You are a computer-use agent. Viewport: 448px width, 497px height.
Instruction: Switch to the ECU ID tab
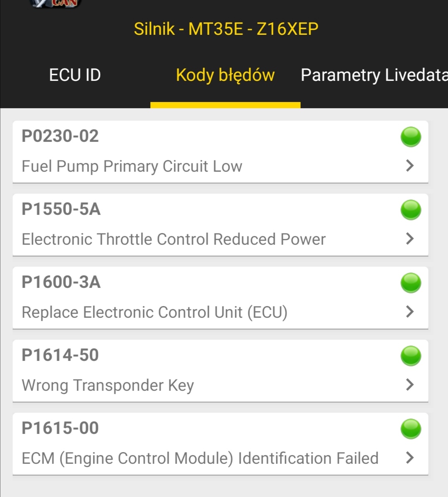75,75
